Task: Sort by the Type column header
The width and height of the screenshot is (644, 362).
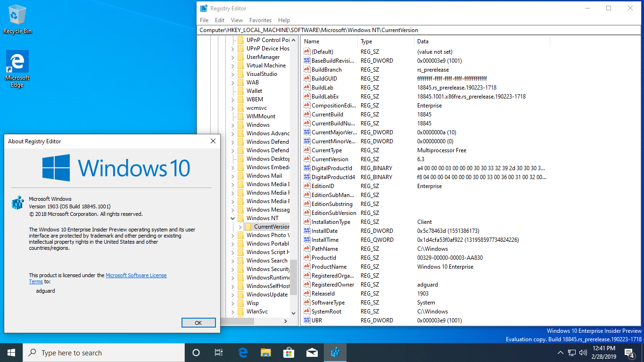Action: [386, 41]
